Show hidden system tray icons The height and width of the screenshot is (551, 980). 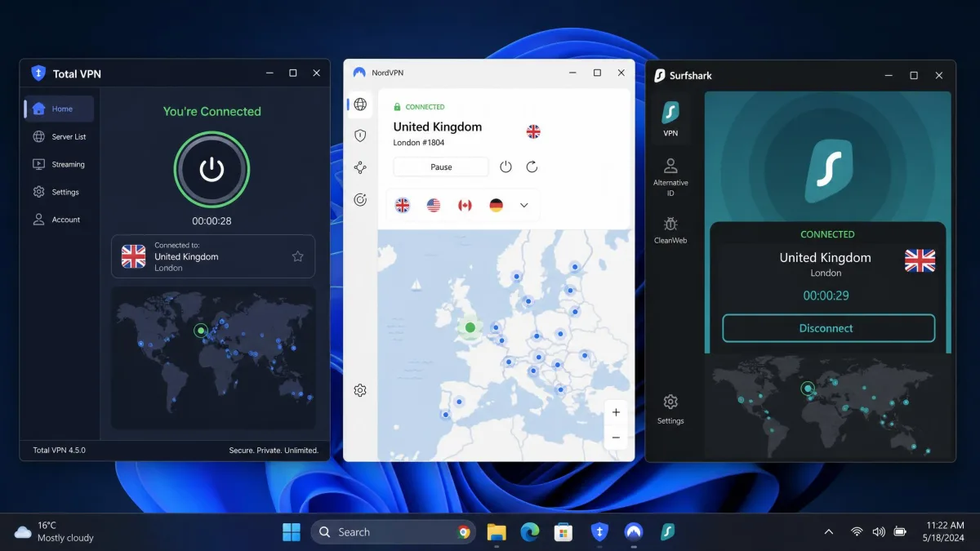pos(829,532)
